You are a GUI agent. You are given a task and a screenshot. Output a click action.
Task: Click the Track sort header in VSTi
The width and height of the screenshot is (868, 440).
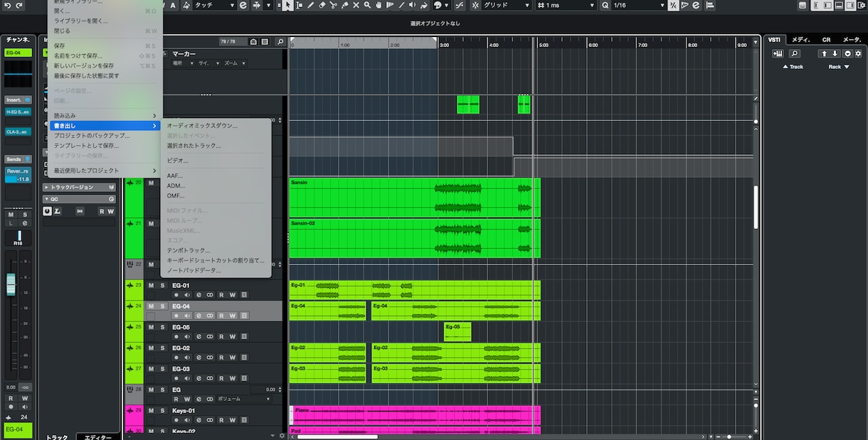793,67
